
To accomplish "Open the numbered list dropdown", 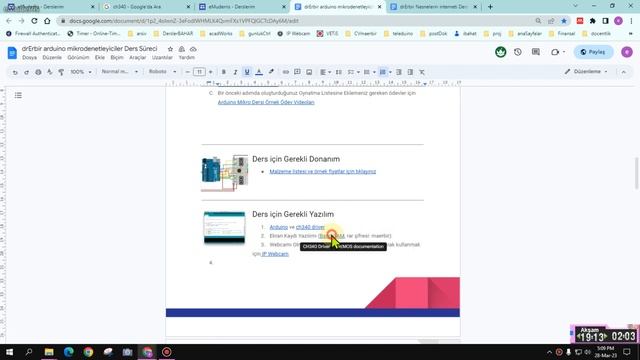I will tap(385, 72).
